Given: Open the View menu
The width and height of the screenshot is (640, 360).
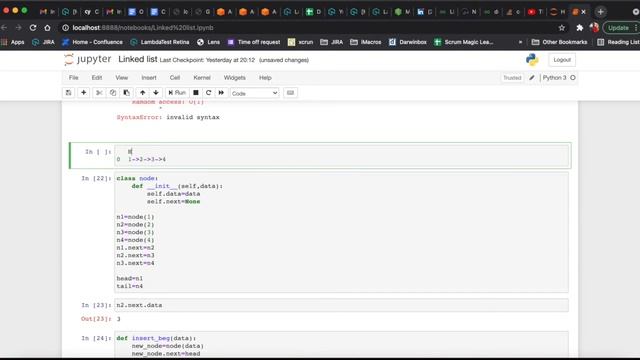Looking at the screenshot, I should 122,78.
